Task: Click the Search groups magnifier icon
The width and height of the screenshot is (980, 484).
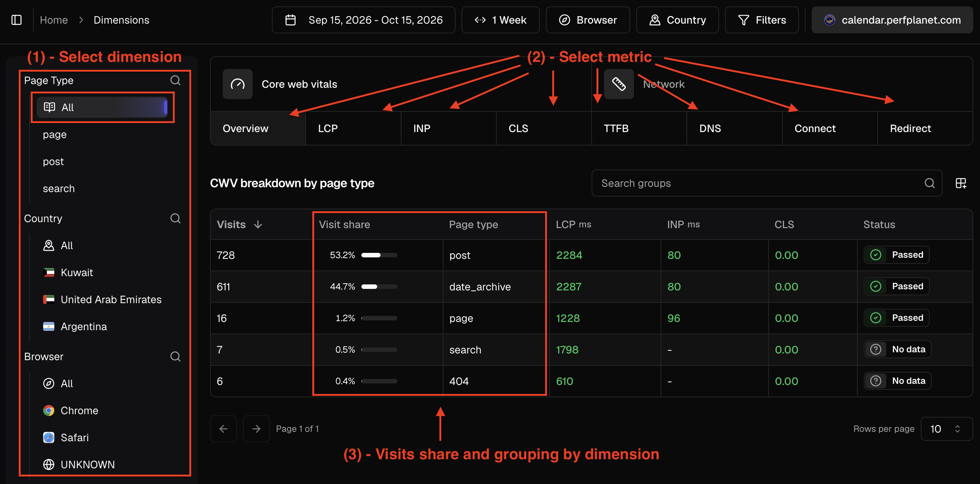Action: click(929, 183)
